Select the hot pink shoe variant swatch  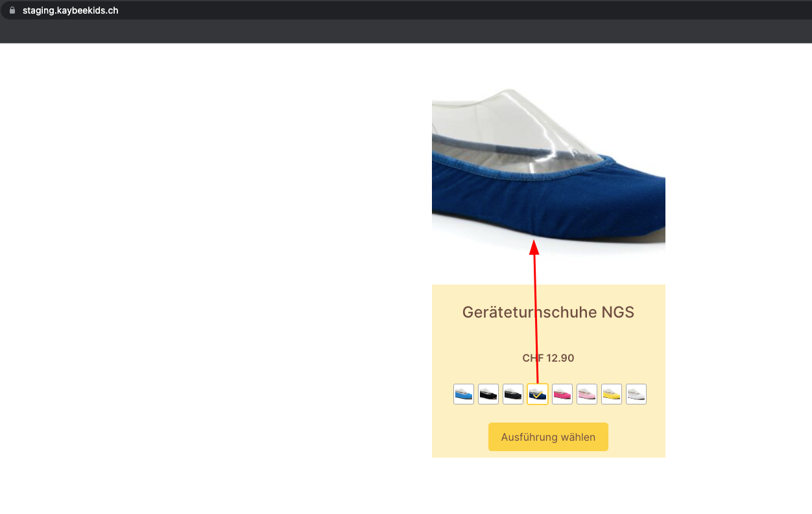click(562, 394)
